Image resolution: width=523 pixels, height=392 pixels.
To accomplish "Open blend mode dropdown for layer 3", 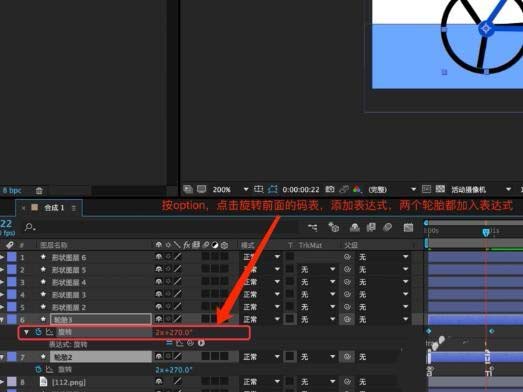I will coord(261,282).
